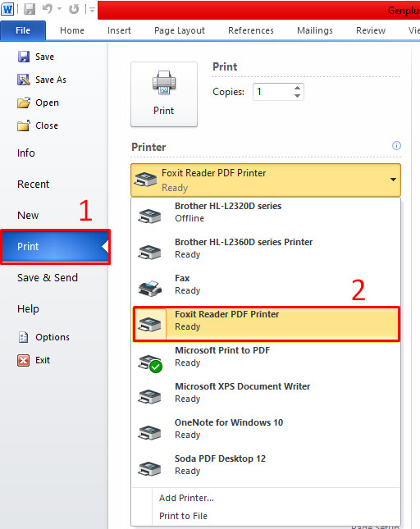Click the big Print button with printer icon
Image resolution: width=420 pixels, height=529 pixels.
click(x=164, y=94)
